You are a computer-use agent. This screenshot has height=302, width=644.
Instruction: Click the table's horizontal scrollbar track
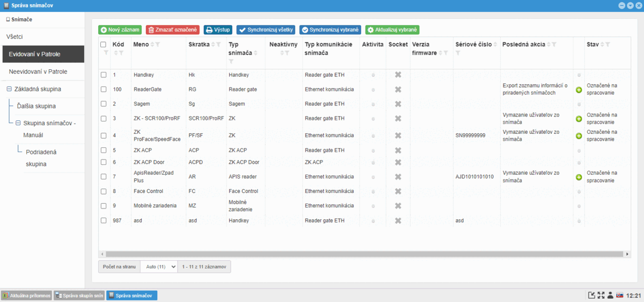365,254
